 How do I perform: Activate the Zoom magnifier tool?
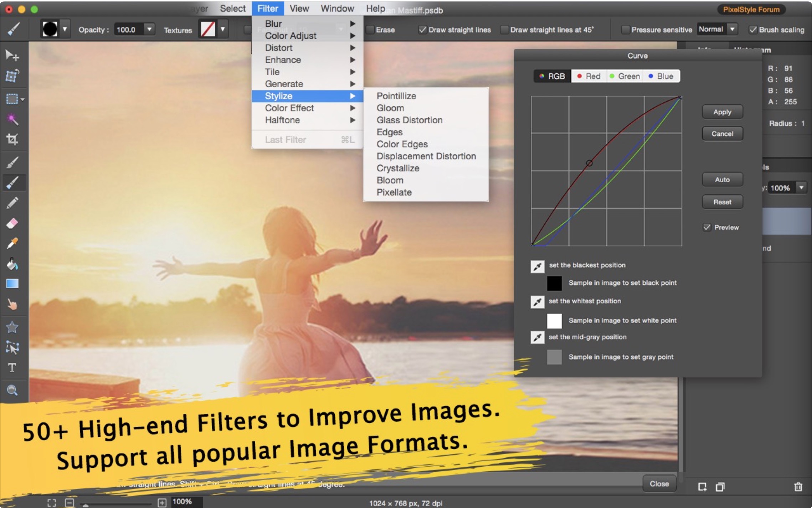(12, 390)
